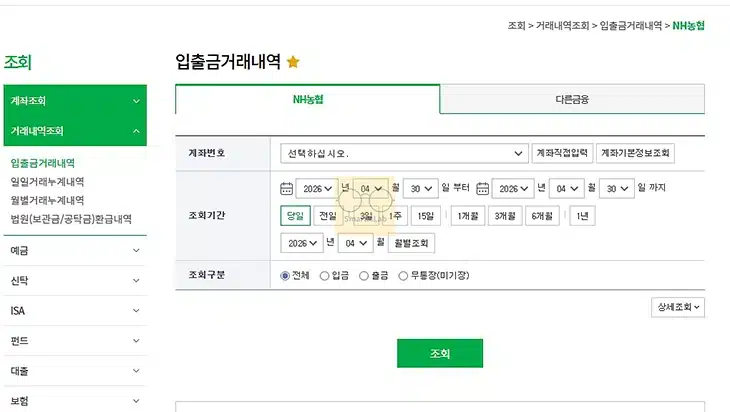Open the end year 2026 dropdown
The height and width of the screenshot is (412, 730).
pos(513,189)
